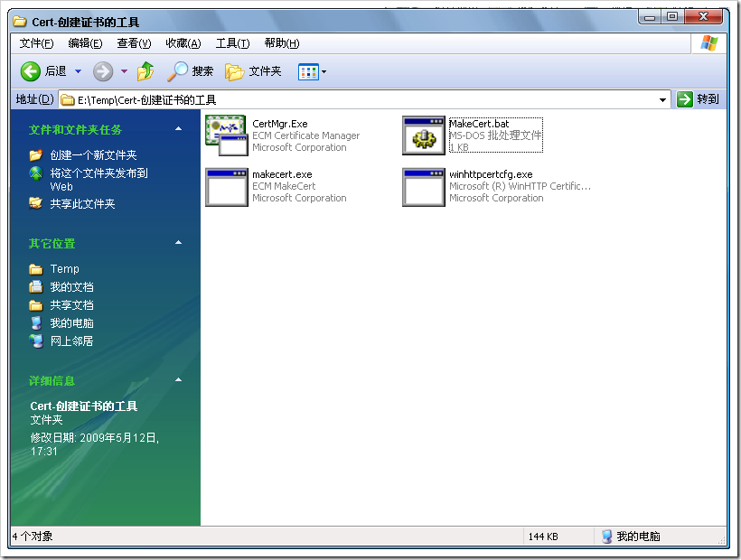741x560 pixels.
Task: Click the CertMgr.Exe file name
Action: [280, 124]
